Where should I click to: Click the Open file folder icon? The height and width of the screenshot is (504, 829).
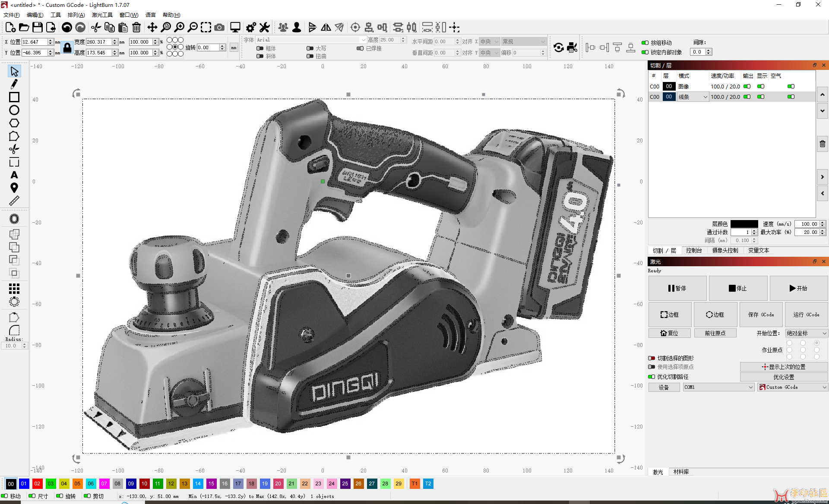click(x=24, y=28)
